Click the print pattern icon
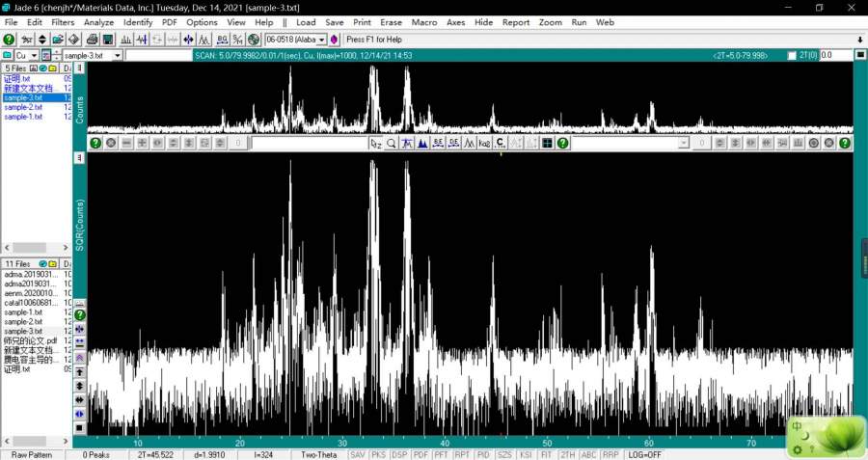This screenshot has width=868, height=460. (x=92, y=40)
